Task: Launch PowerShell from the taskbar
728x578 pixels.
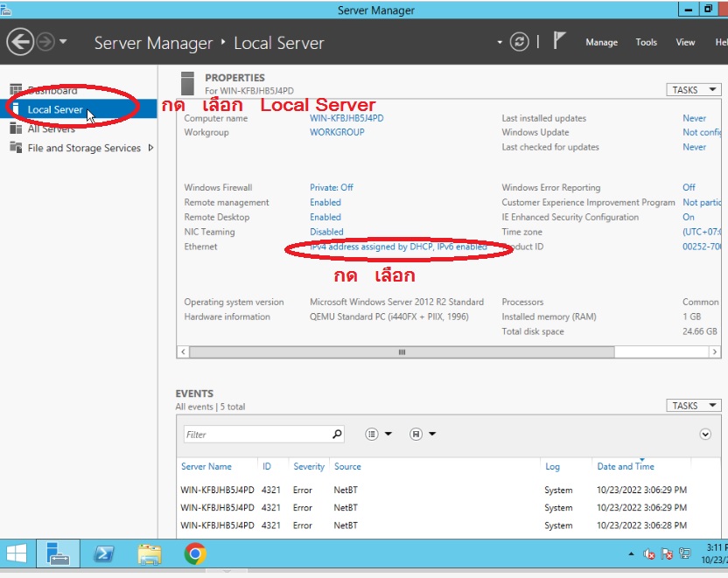Action: click(105, 554)
